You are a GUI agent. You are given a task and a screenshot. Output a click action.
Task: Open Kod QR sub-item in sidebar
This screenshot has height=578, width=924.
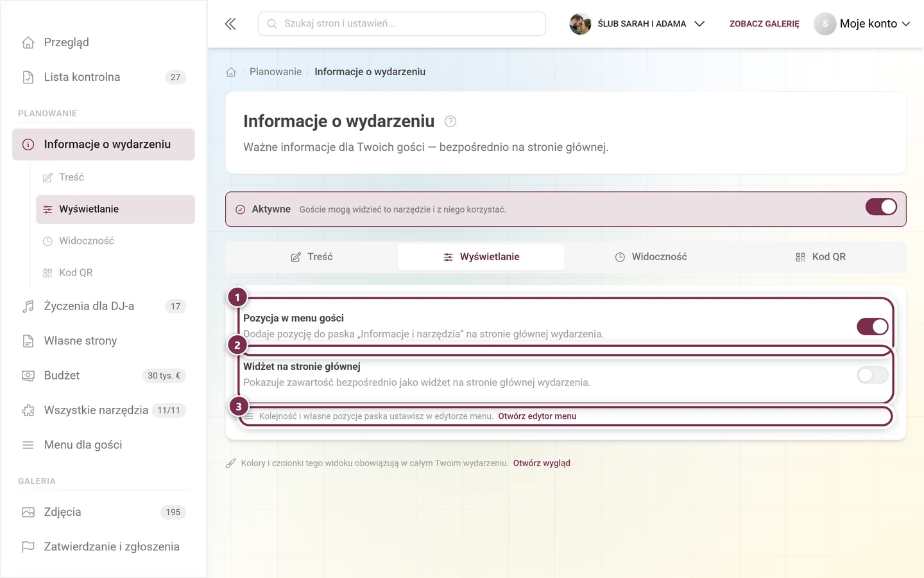point(116,273)
